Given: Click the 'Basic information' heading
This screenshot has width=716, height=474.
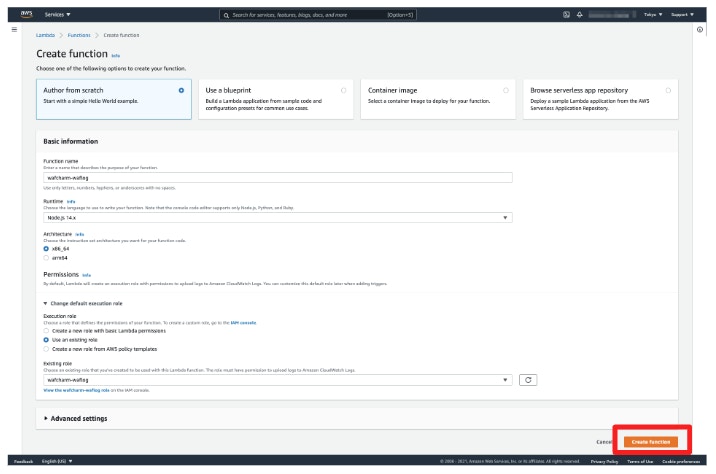Looking at the screenshot, I should click(x=71, y=142).
